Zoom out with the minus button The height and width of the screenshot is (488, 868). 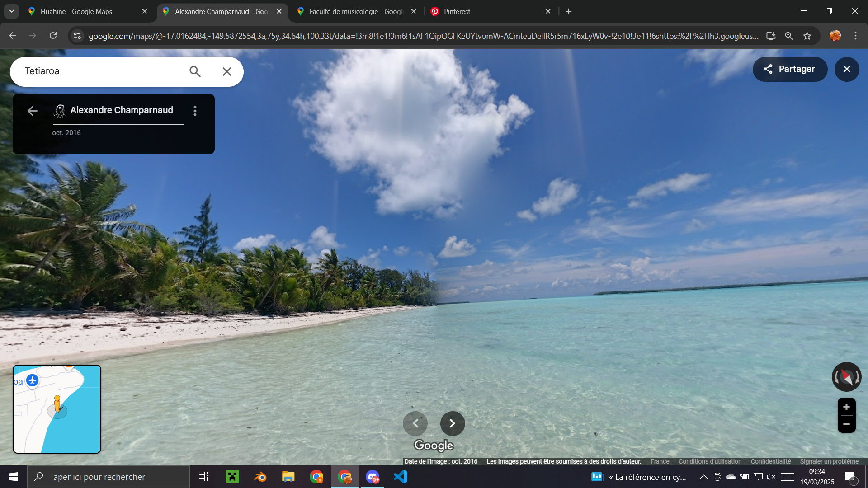click(x=846, y=424)
